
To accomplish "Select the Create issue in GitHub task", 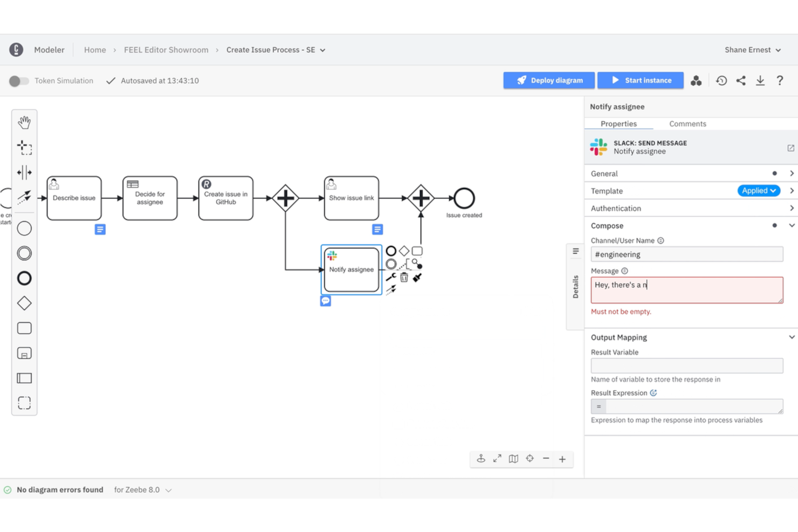I will [x=225, y=198].
